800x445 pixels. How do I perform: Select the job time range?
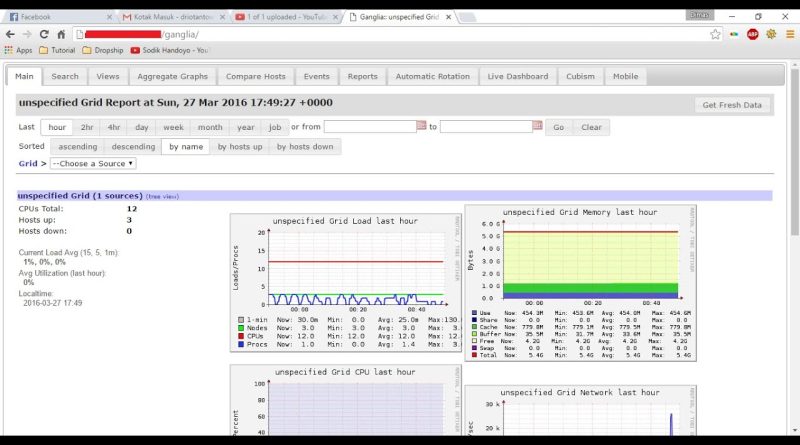(275, 127)
